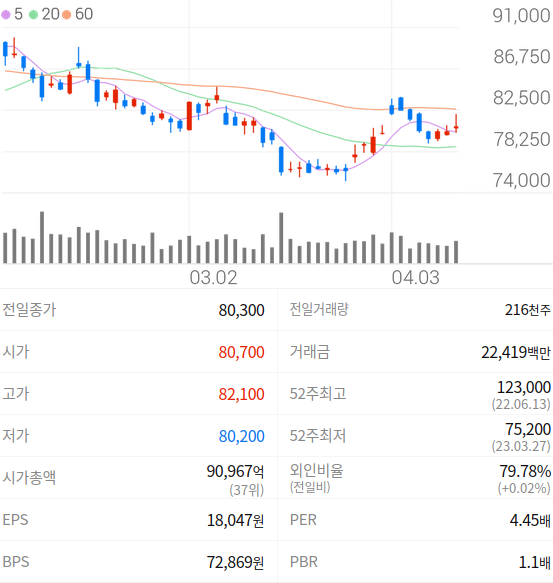Click the 52-week high date (22.06.13)
Screen dimensions: 553x583
[x=521, y=404]
